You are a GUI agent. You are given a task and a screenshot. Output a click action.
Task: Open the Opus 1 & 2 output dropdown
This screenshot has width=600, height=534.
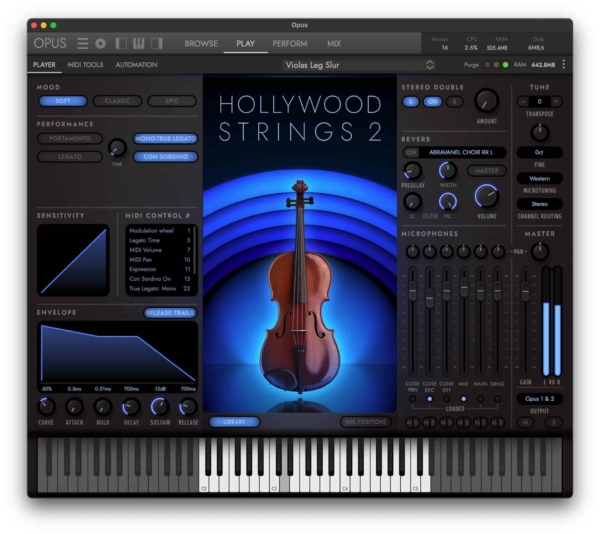point(540,399)
